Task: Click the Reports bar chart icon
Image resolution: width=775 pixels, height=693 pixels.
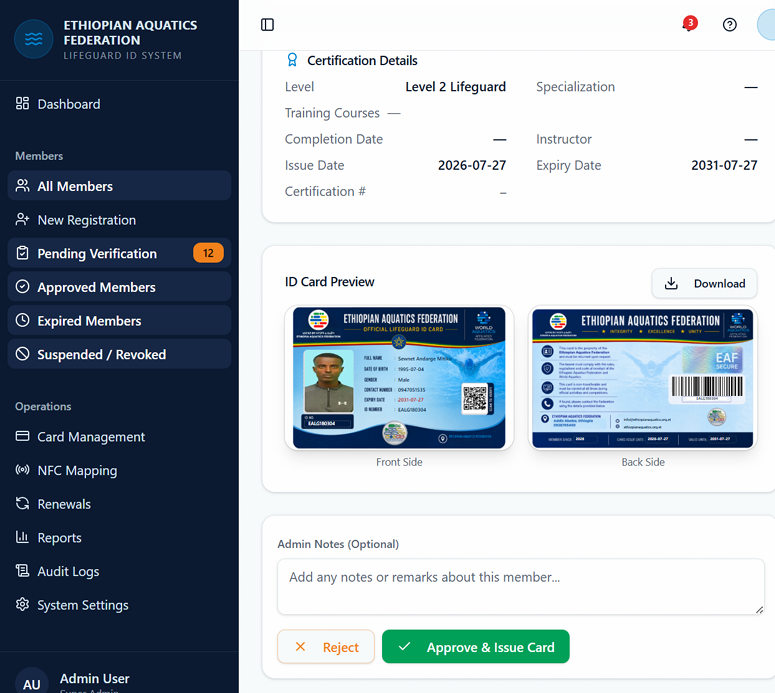Action: 22,537
